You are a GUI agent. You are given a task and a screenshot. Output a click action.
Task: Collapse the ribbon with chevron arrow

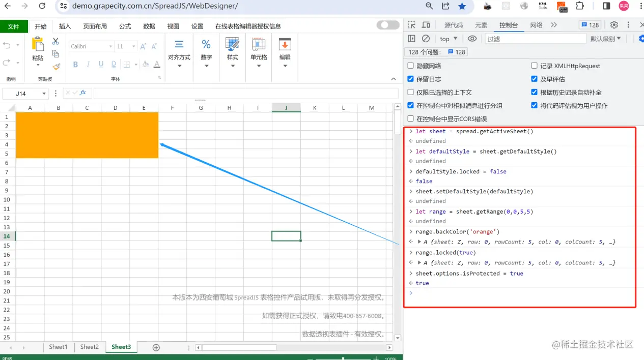coord(394,79)
